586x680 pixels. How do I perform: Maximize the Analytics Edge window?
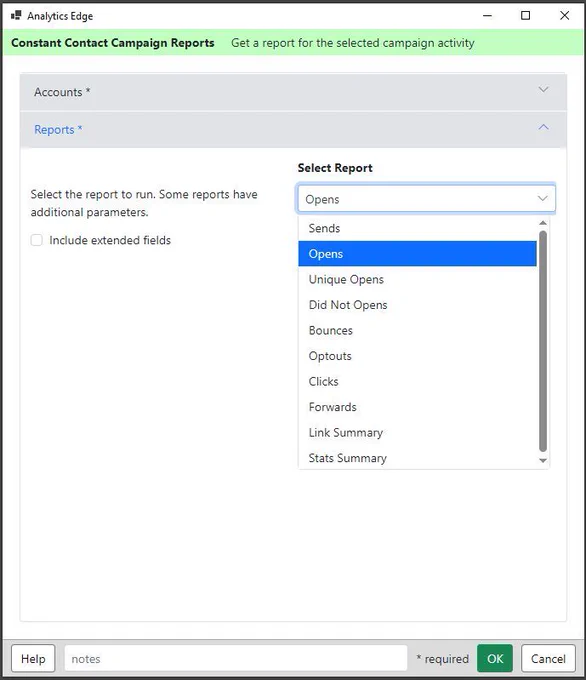click(x=525, y=16)
